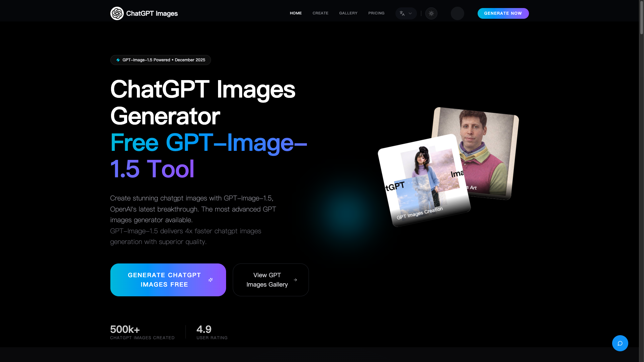Open the GALLERY navigation link
Screen dimensions: 644x362
348,13
